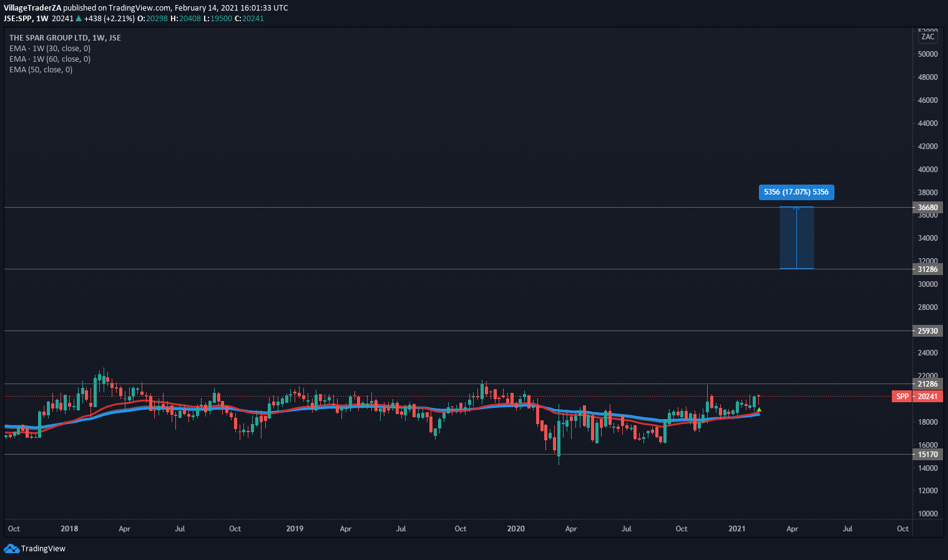Select the EMA 1W 60 close legend
The image size is (948, 560).
coord(50,59)
